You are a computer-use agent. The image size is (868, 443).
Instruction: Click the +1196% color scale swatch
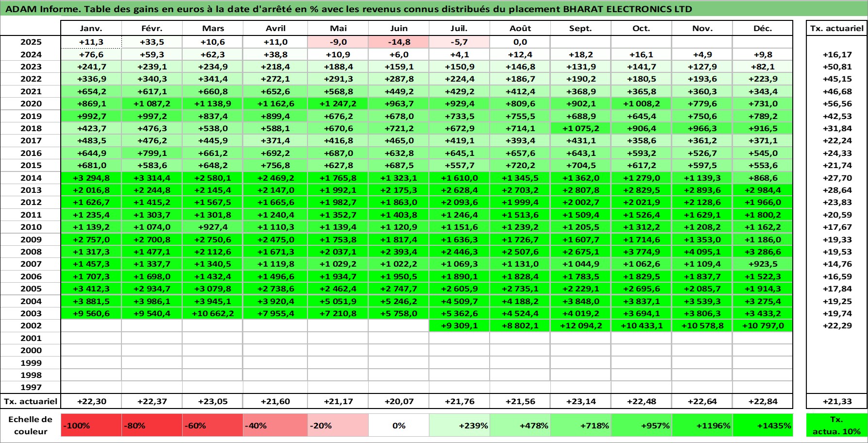pyautogui.click(x=702, y=426)
